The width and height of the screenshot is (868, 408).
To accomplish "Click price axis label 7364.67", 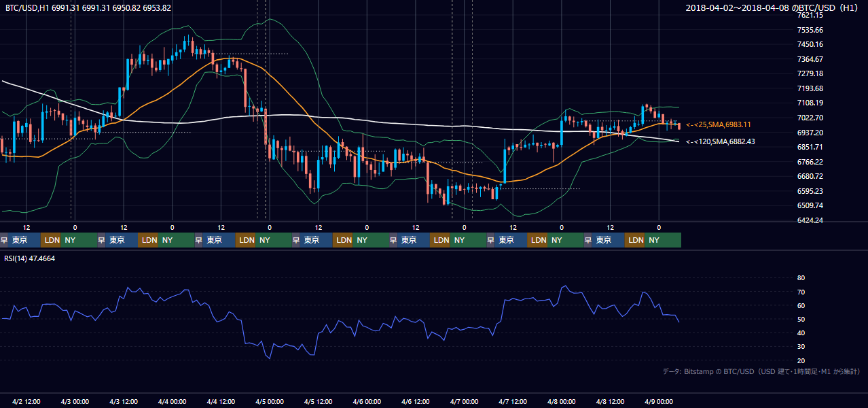I will [x=810, y=59].
